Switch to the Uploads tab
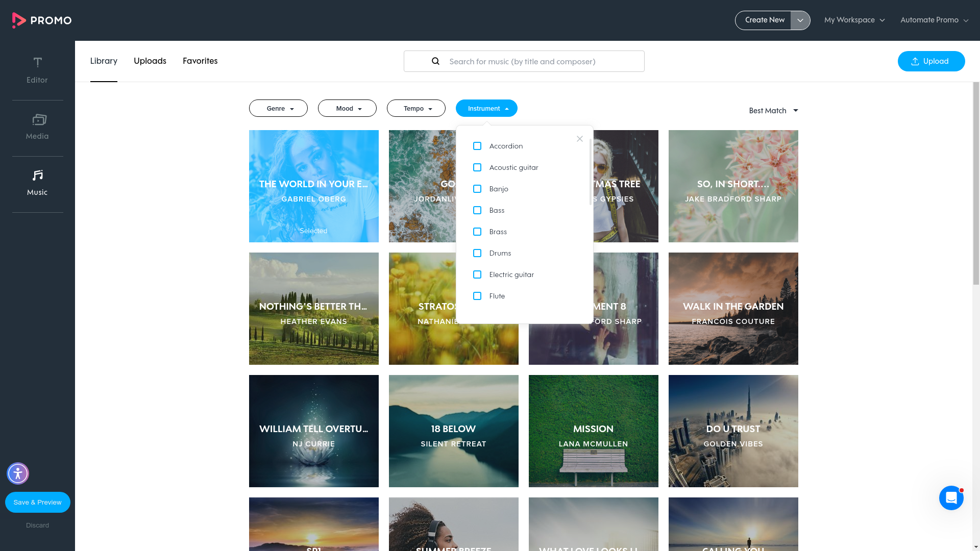This screenshot has width=980, height=551. (150, 61)
